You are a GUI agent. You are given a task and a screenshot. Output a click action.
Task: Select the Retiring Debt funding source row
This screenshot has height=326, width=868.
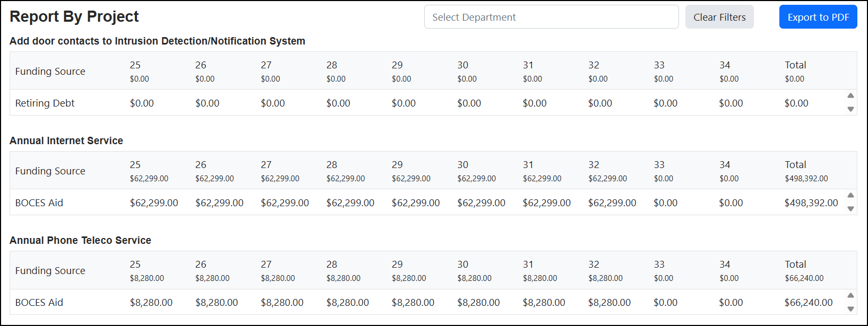[x=428, y=103]
